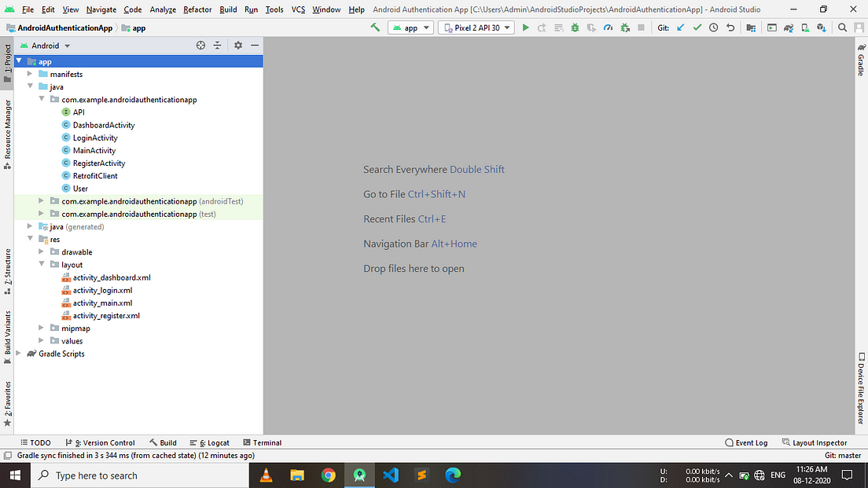Click Attach Debugger to Android Process icon
The image size is (868, 488).
(x=625, y=28)
